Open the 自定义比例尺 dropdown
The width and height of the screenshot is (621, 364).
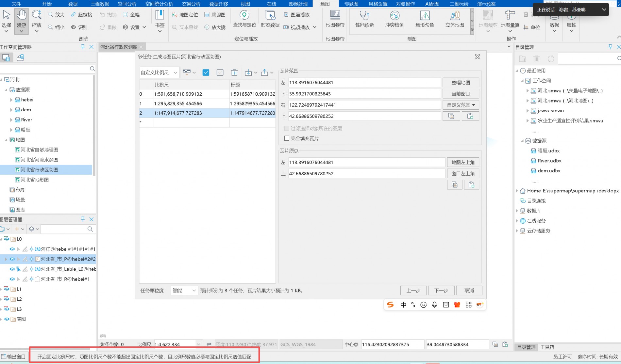(x=159, y=72)
